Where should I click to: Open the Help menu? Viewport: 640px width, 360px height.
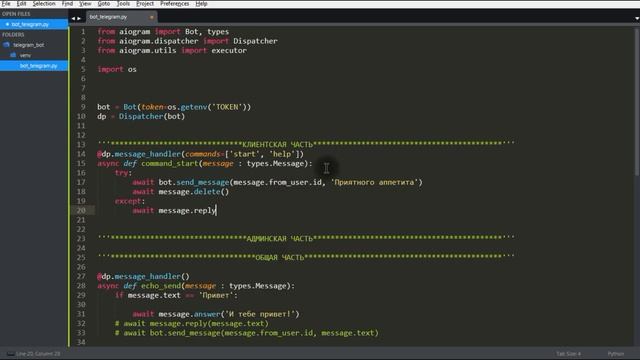201,4
